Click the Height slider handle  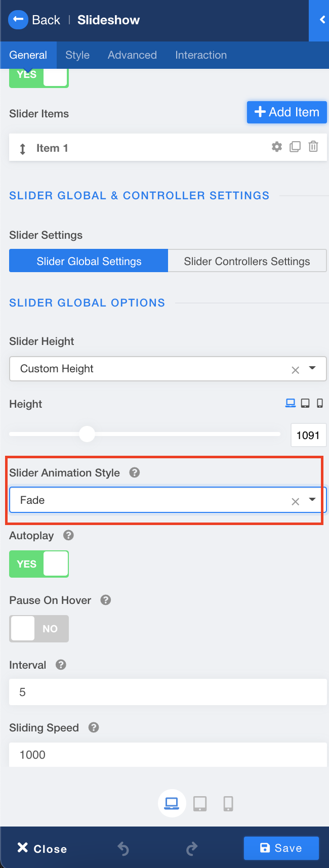87,434
